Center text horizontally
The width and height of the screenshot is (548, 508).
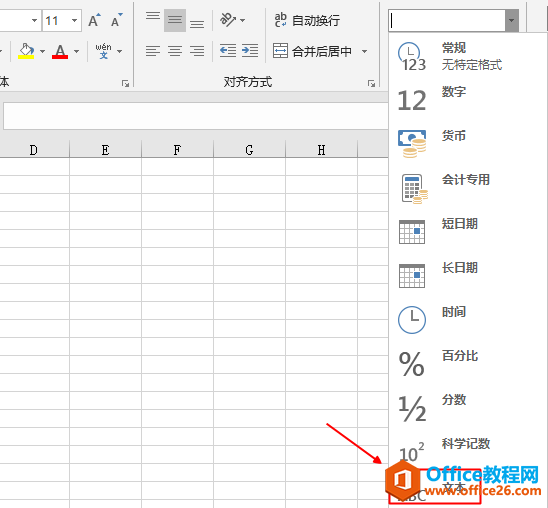pos(175,51)
